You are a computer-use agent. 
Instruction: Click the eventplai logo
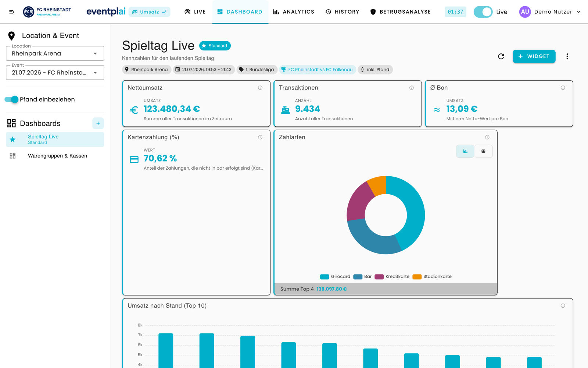click(x=106, y=12)
